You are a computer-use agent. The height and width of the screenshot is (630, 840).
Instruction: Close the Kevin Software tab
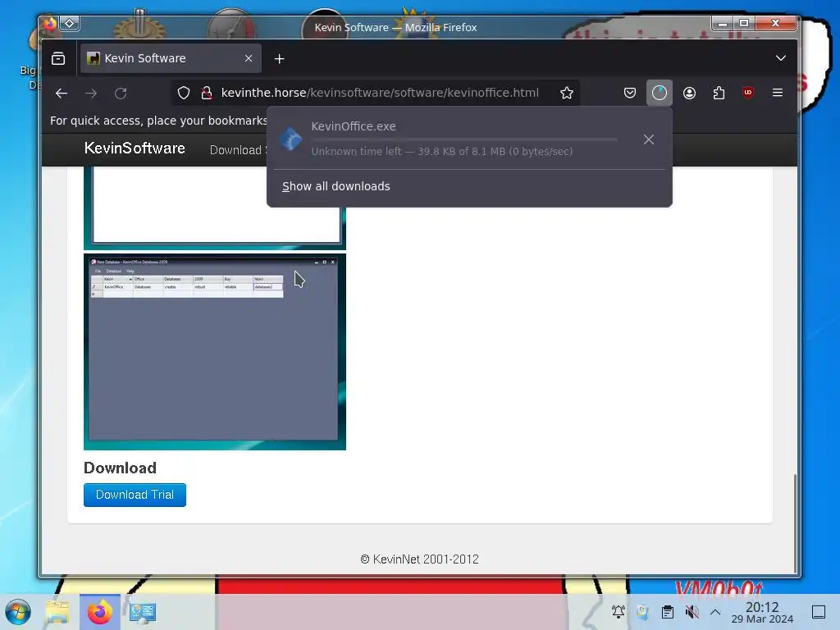249,58
